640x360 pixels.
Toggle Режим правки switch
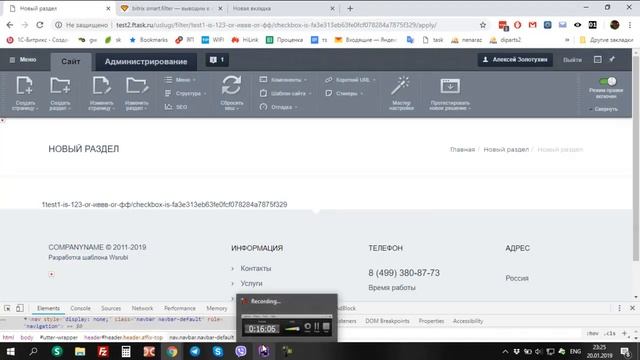click(607, 81)
